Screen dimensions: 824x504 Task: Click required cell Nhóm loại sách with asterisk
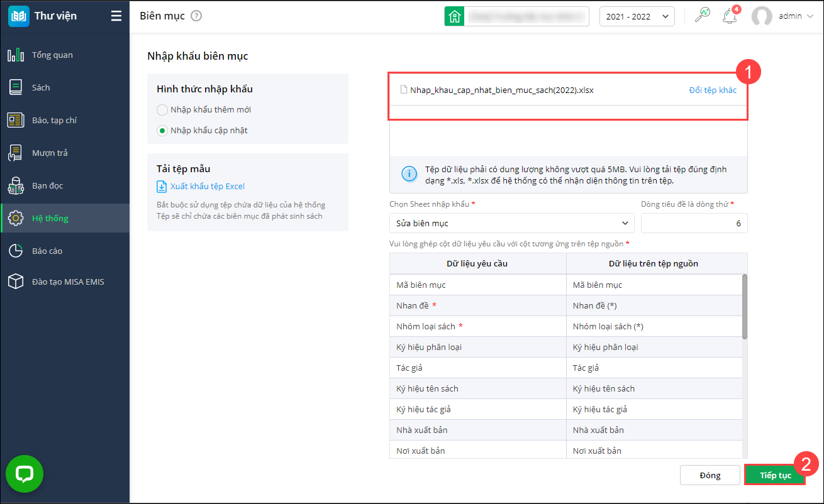(478, 326)
